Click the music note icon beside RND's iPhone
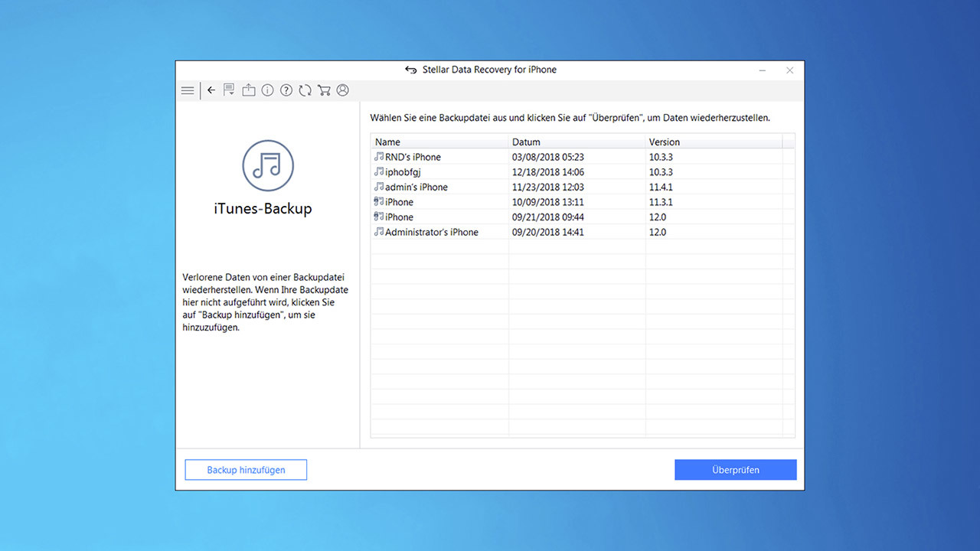This screenshot has height=551, width=980. tap(378, 156)
